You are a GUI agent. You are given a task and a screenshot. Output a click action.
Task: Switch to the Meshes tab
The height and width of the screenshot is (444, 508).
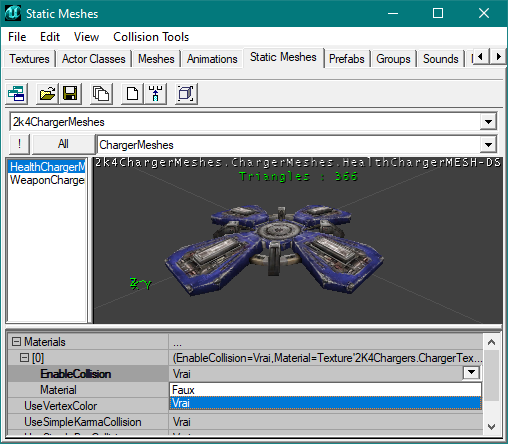click(x=156, y=59)
